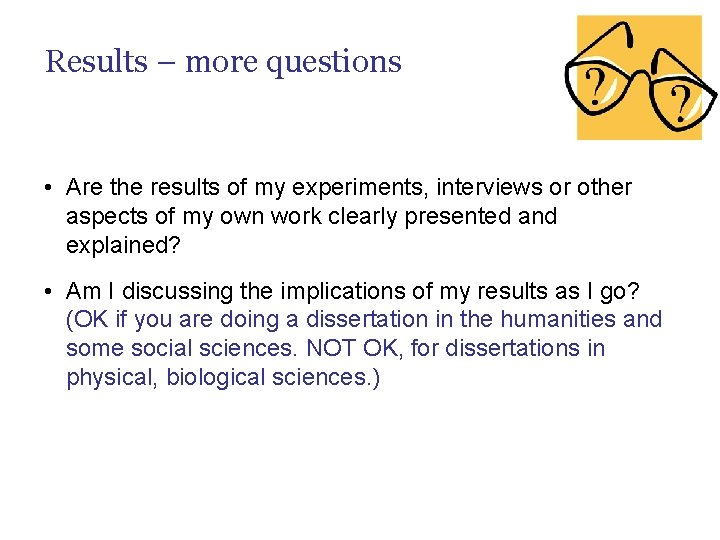
Task: Click the second bullet point marker
Action: pos(49,291)
